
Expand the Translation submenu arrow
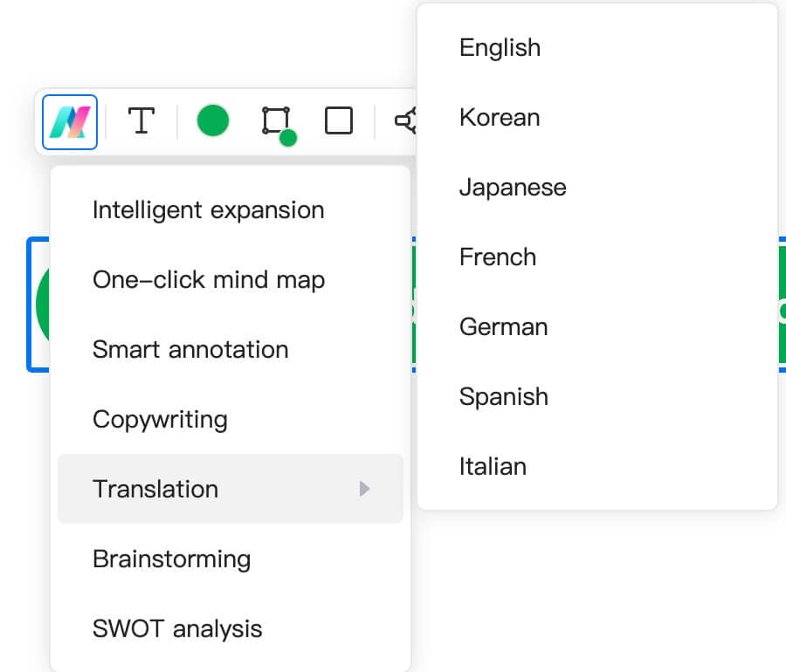pyautogui.click(x=365, y=489)
